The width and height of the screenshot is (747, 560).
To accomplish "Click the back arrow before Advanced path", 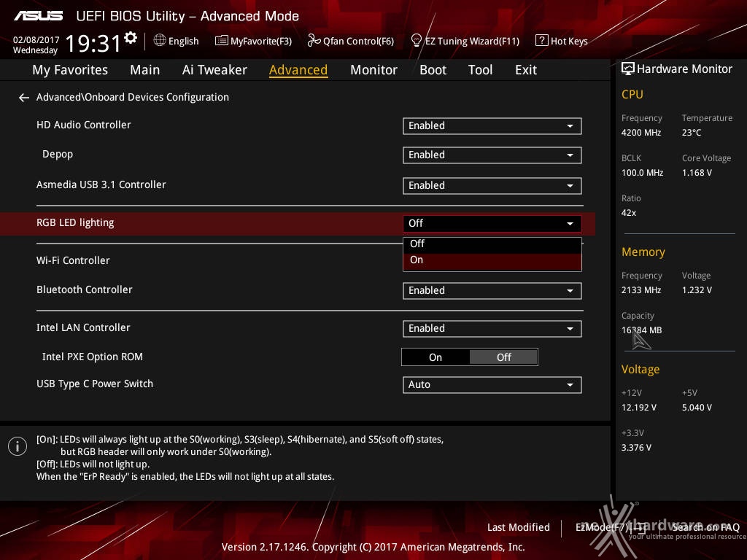I will (x=24, y=98).
